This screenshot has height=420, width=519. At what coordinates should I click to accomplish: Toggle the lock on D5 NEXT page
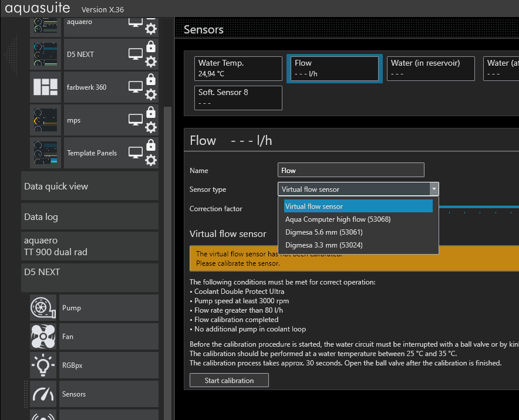[x=151, y=46]
